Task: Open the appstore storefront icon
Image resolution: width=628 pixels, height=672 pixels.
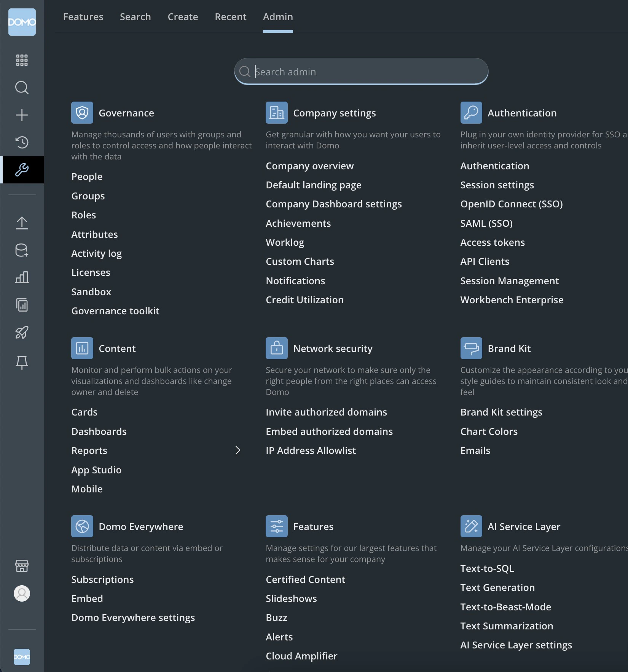Action: click(x=22, y=566)
